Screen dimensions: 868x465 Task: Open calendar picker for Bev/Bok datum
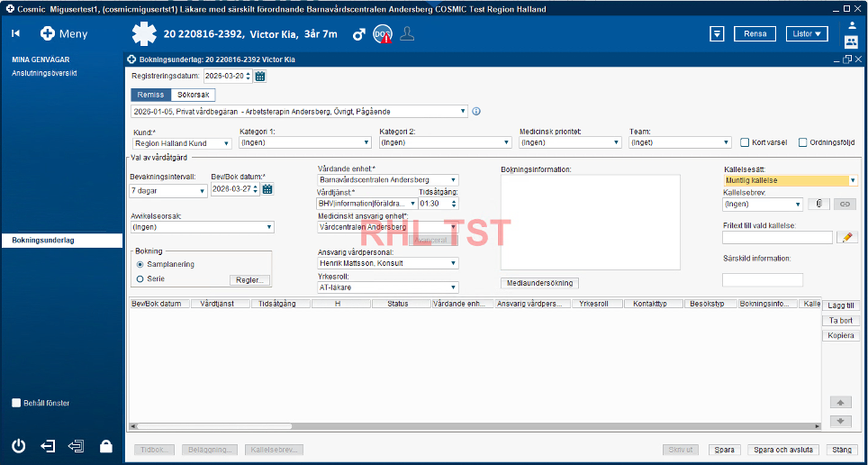tap(267, 189)
